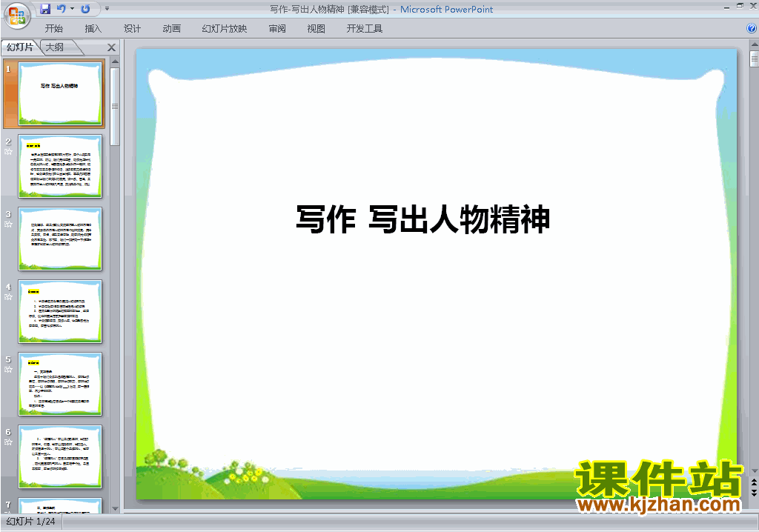Go to previous slide double-arrow button

point(754,482)
